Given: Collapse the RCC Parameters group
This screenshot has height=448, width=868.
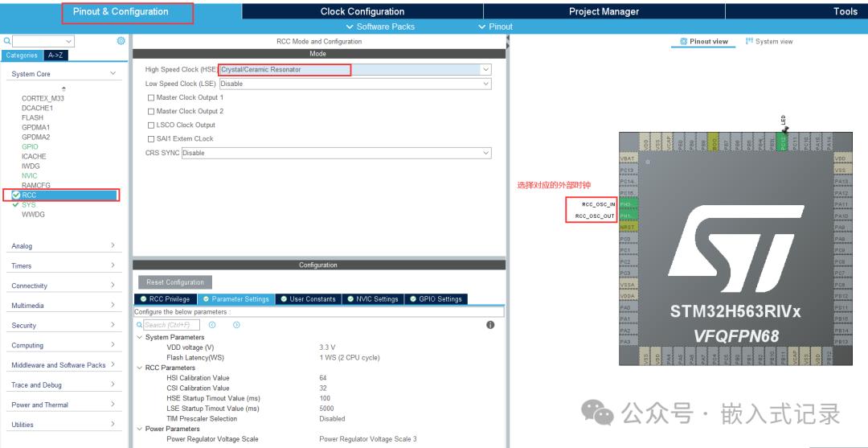Looking at the screenshot, I should pos(139,368).
